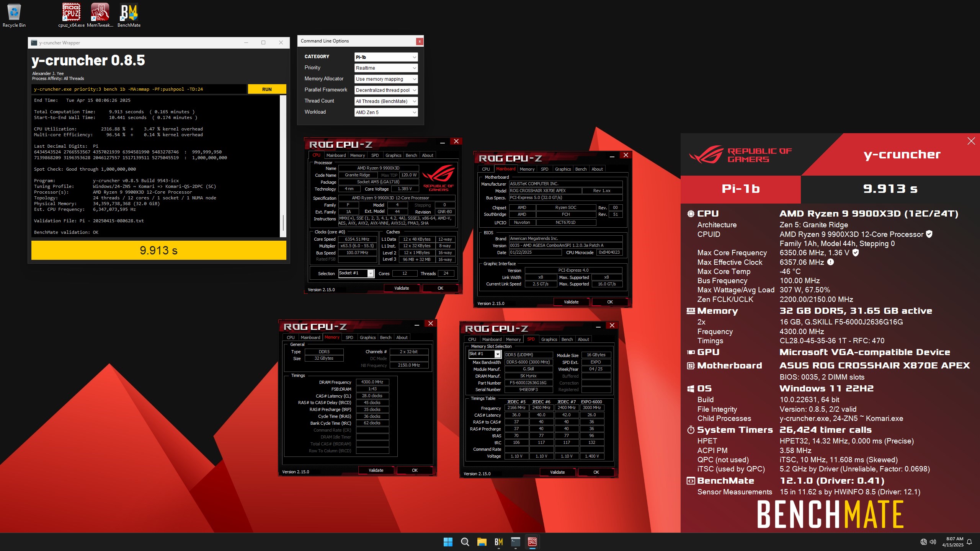Open About tab in CPU-Z Memory window
This screenshot has height=551, width=980.
tap(402, 337)
